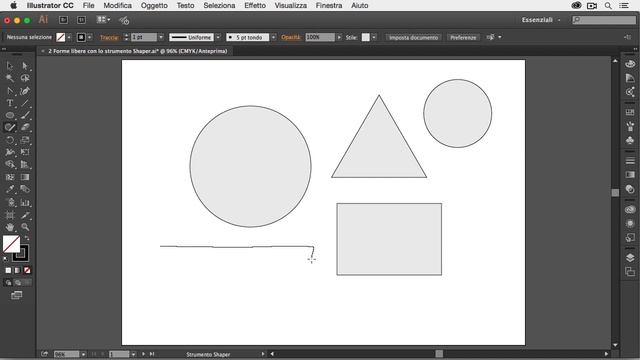Open 5 pt tondo brush dropdown
This screenshot has height=360, width=640.
point(273,37)
